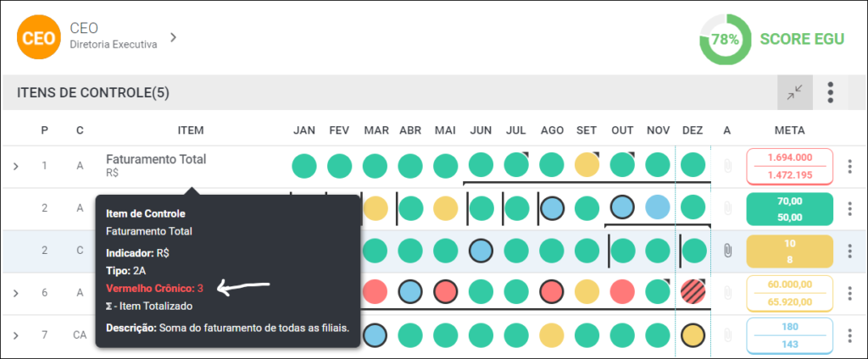This screenshot has width=868, height=359.
Task: Open row 7 CA options menu
Action: 849,335
